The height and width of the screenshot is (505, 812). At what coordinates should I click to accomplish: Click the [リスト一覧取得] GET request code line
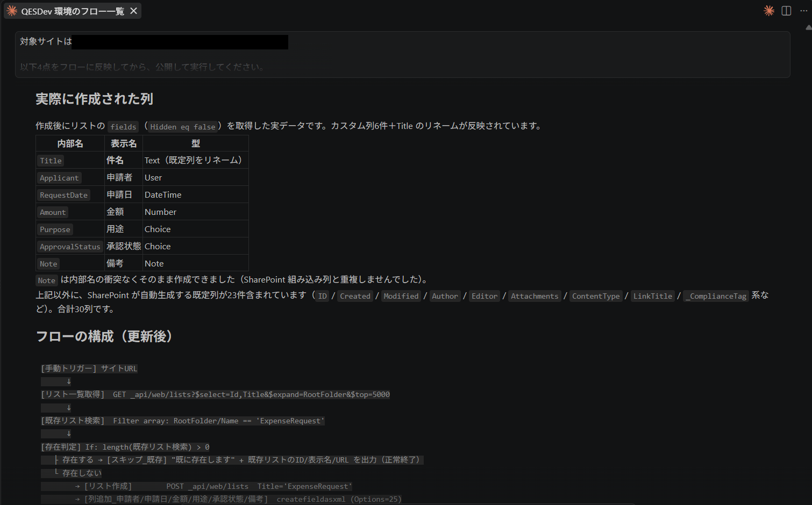coord(215,394)
